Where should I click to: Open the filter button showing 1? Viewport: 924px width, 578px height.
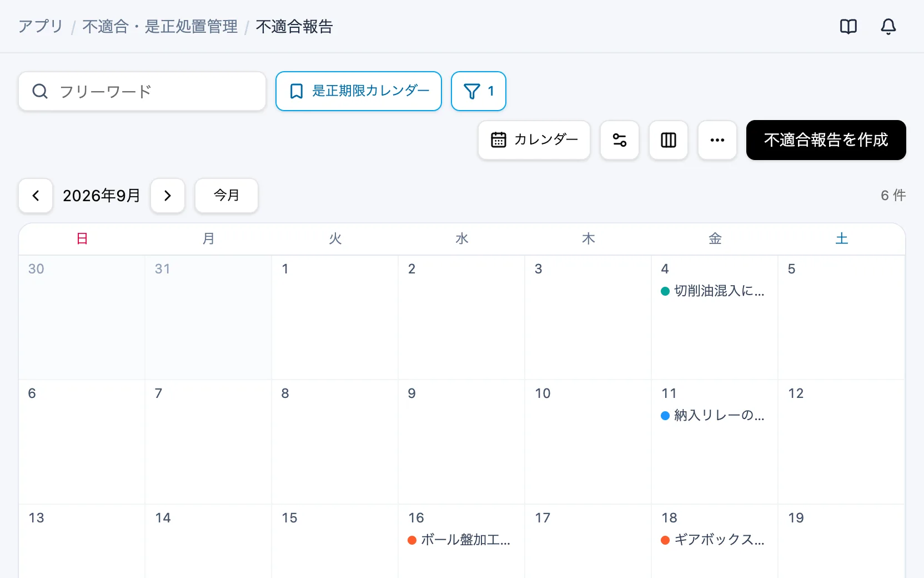click(479, 91)
